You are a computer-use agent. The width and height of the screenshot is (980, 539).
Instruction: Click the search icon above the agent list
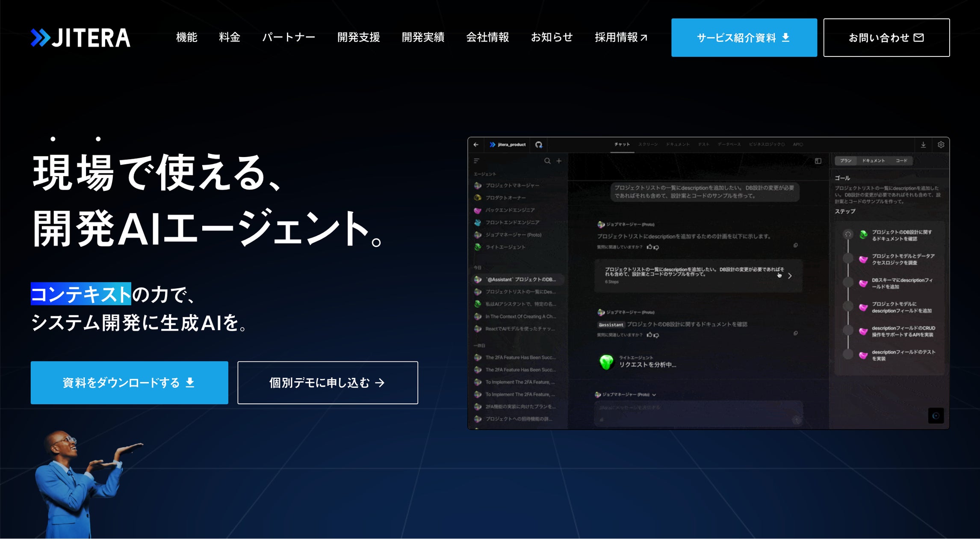(547, 161)
